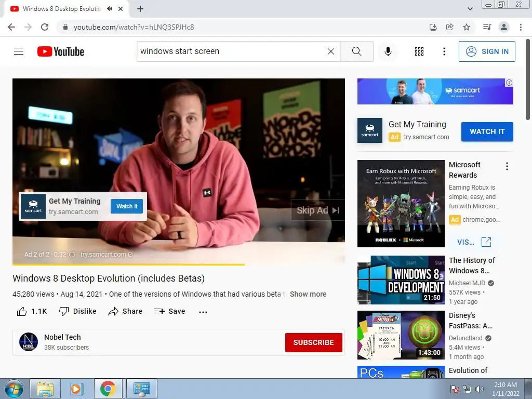Select the Windows 8 Desktop Evolution tab

62,9
